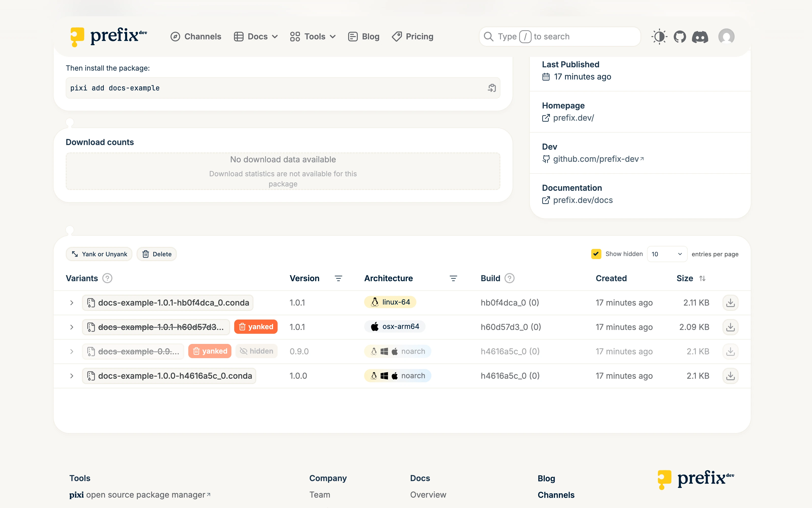Click the yanked badge on osx-arm64 row
Image resolution: width=812 pixels, height=508 pixels.
tap(256, 327)
